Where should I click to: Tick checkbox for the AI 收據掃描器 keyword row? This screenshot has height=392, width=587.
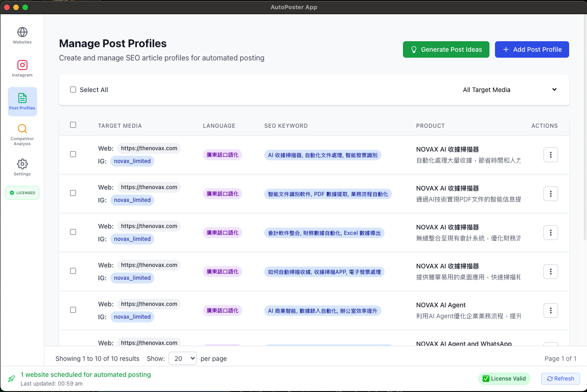(x=73, y=154)
